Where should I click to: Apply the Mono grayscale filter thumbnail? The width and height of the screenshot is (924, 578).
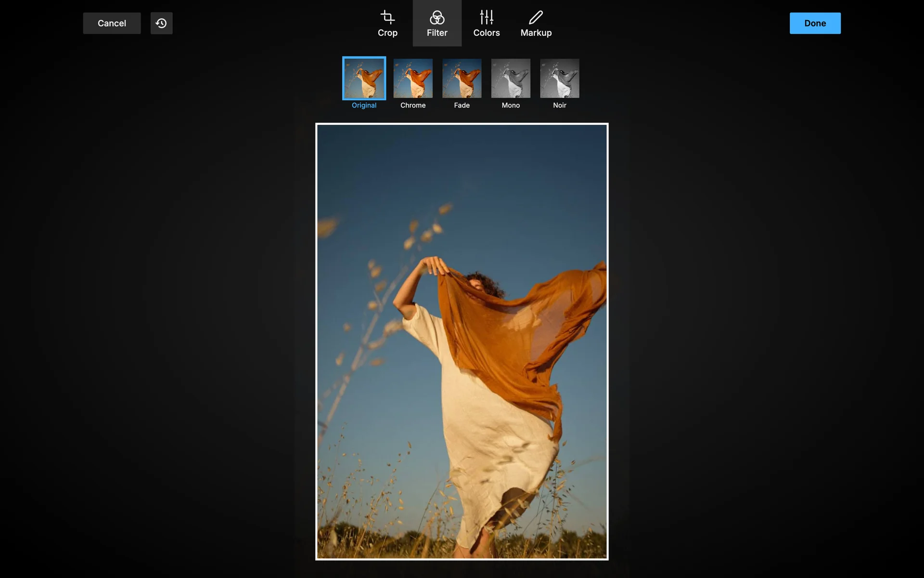click(511, 78)
